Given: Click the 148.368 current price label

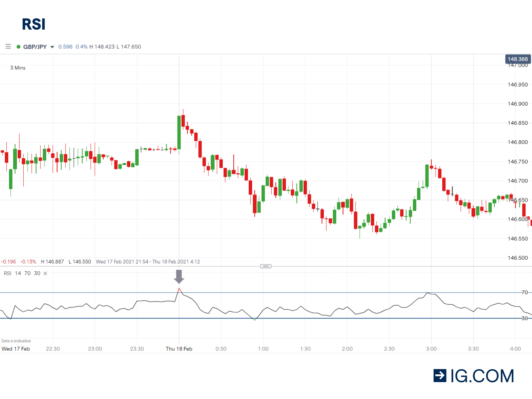Looking at the screenshot, I should click(x=518, y=59).
